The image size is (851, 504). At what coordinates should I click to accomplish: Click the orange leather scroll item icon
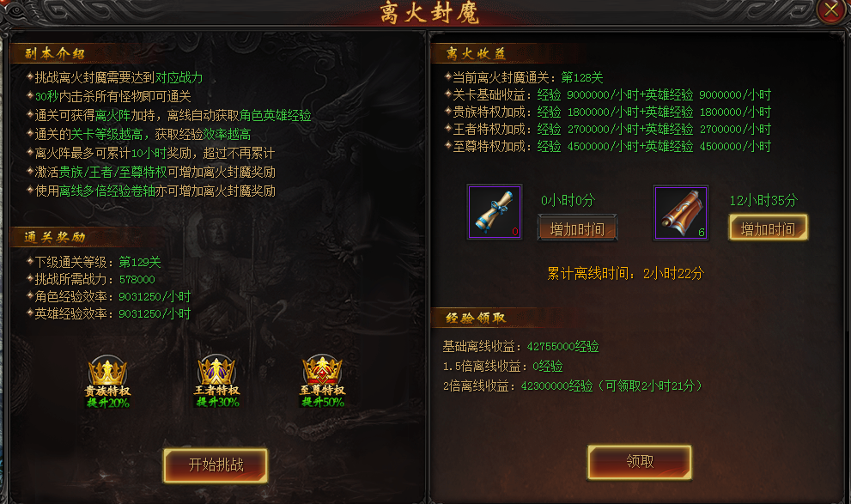point(681,212)
